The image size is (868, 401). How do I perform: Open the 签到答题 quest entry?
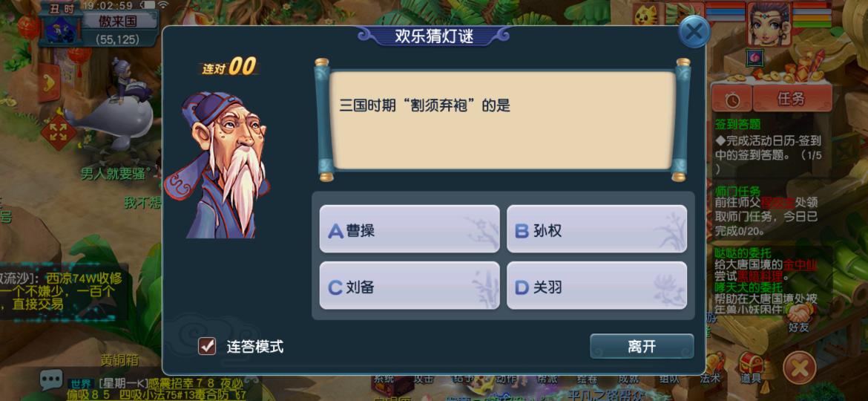(737, 124)
